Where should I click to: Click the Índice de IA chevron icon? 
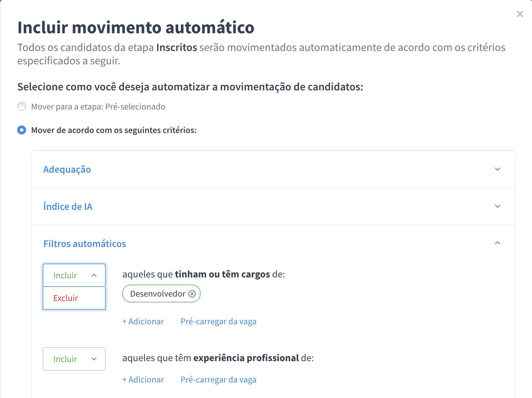pos(498,206)
